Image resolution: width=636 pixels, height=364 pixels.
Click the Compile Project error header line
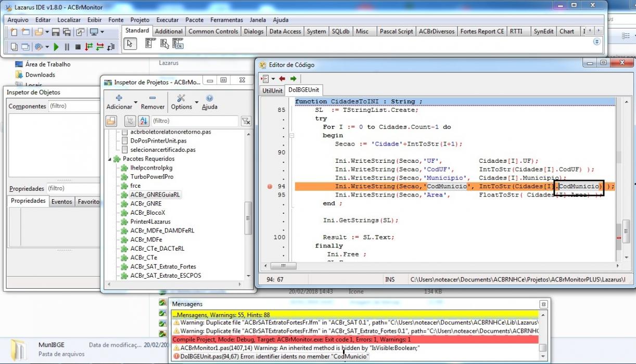pos(355,339)
